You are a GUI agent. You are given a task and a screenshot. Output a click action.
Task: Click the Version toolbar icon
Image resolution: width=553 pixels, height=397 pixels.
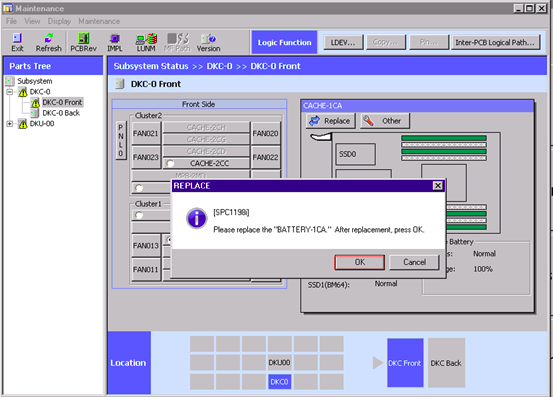click(x=208, y=42)
